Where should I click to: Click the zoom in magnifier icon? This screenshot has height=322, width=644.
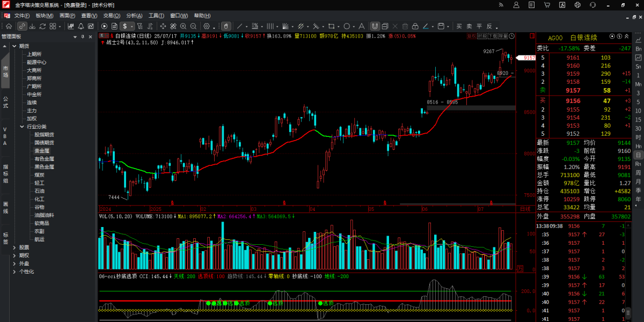184,26
